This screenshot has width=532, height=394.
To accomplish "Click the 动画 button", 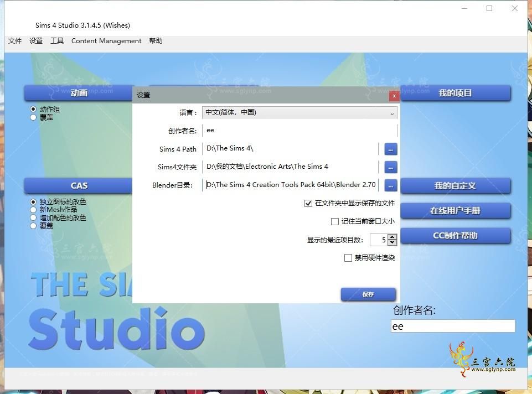I will pyautogui.click(x=79, y=93).
